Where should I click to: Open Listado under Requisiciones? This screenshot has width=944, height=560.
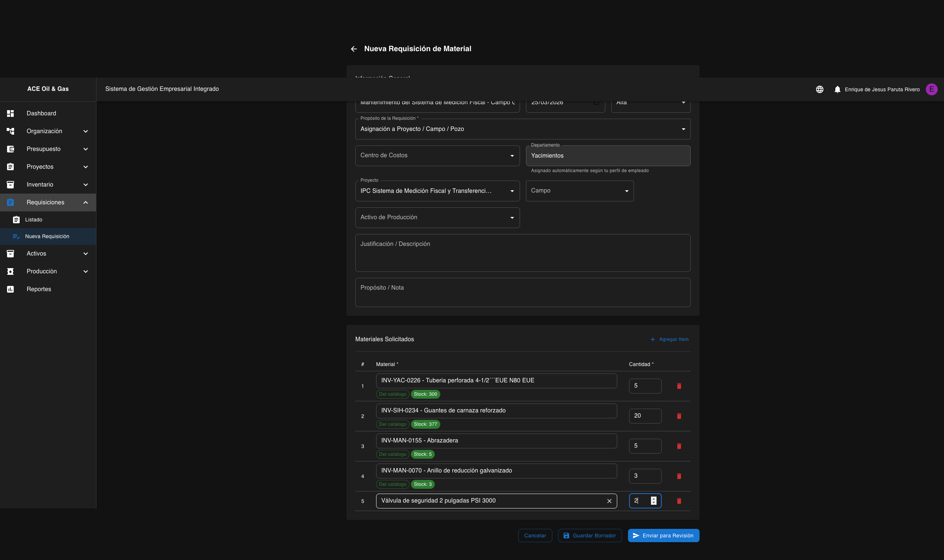coord(34,220)
